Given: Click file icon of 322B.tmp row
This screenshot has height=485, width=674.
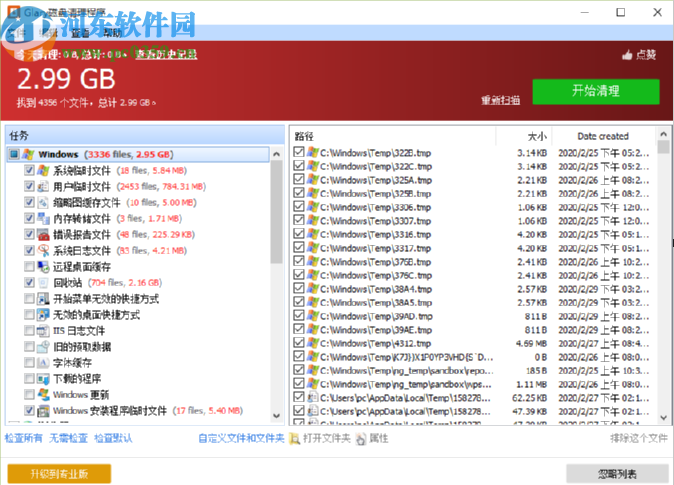Looking at the screenshot, I should click(312, 152).
